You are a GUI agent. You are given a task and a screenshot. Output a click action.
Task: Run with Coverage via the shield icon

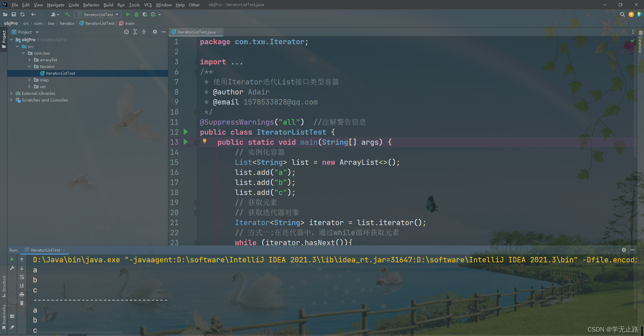(145, 14)
